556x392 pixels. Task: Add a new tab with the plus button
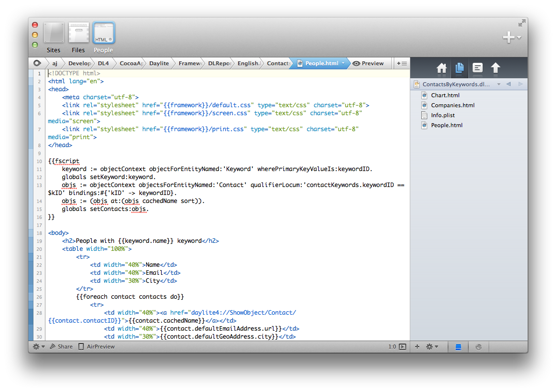point(509,37)
